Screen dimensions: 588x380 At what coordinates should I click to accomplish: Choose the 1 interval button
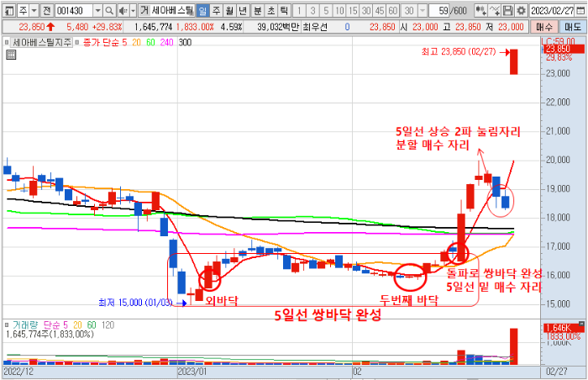click(x=299, y=11)
